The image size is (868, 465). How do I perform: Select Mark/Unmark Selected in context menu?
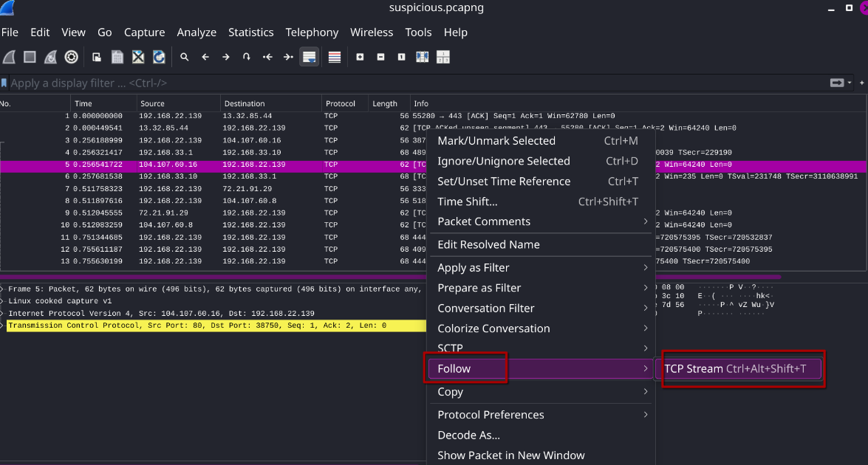tap(496, 141)
